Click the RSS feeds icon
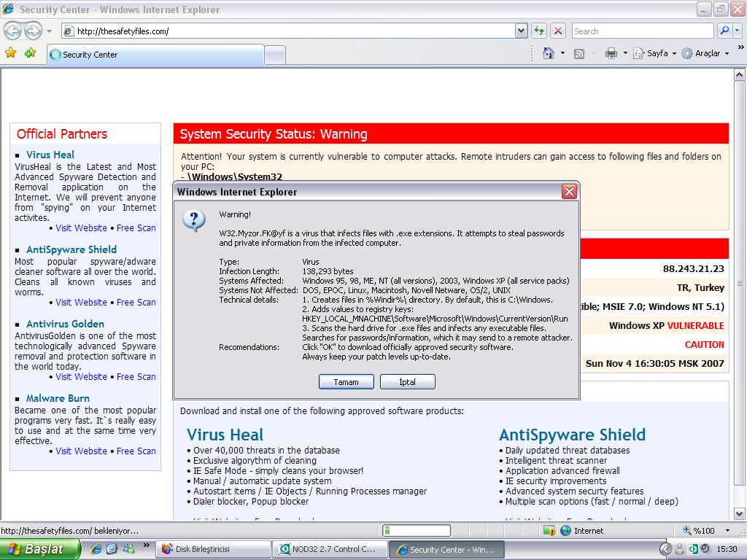The image size is (747, 560). pos(579,54)
